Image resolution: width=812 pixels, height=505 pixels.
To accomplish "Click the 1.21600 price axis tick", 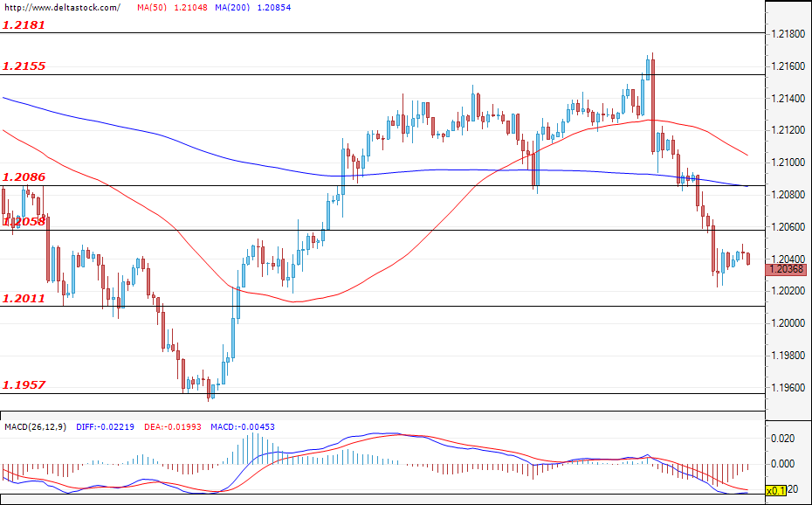I will click(x=788, y=66).
